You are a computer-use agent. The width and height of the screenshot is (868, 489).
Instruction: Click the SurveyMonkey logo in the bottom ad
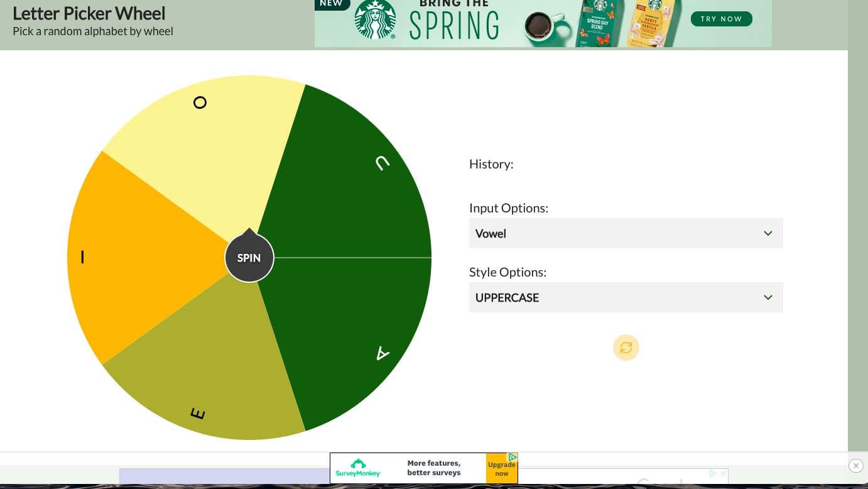pos(358,468)
